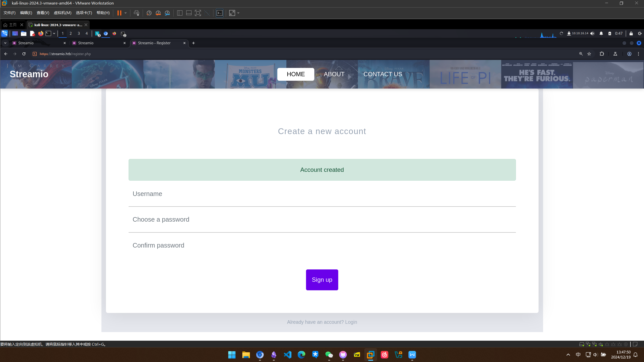Open the VMware console view icon
Image resolution: width=644 pixels, height=362 pixels.
point(219,13)
